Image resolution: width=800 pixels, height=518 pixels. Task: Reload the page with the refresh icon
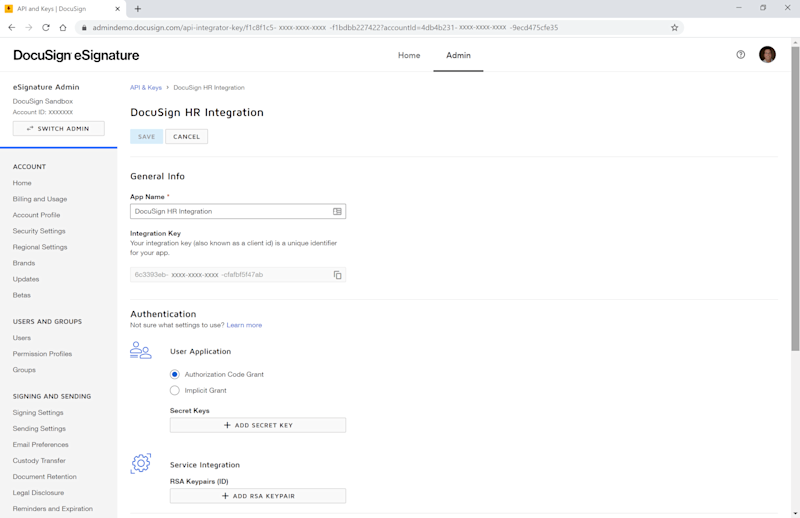[46, 28]
